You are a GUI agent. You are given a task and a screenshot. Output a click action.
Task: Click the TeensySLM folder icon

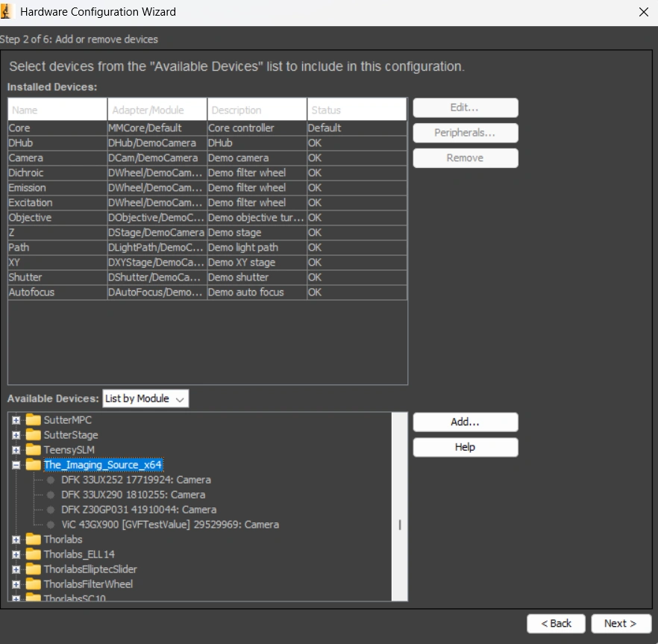coord(34,450)
